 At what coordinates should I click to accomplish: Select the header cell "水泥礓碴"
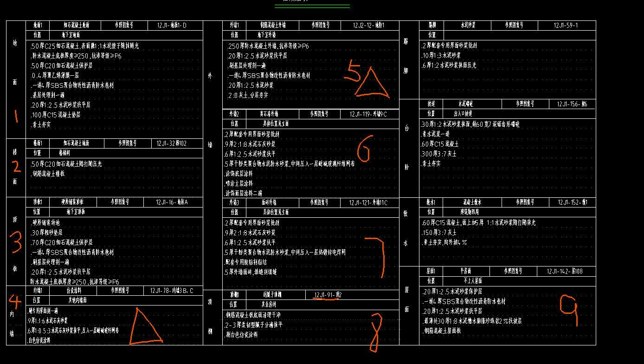(x=465, y=104)
